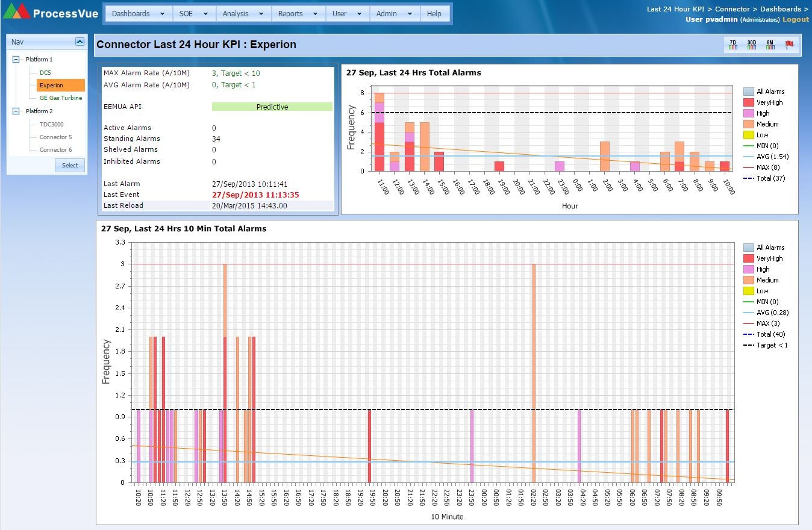This screenshot has height=530, width=812.
Task: Click Medium swatch in 10 Min chart legend
Action: click(x=749, y=280)
